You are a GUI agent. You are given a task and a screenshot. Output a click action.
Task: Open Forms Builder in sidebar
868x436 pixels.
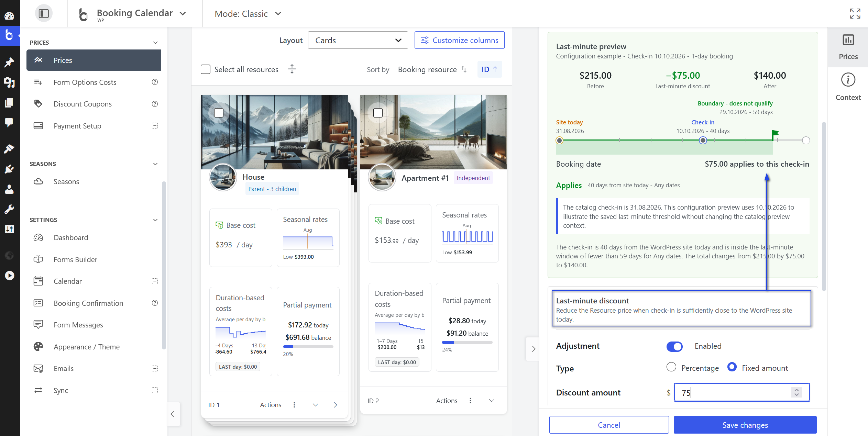pos(75,259)
